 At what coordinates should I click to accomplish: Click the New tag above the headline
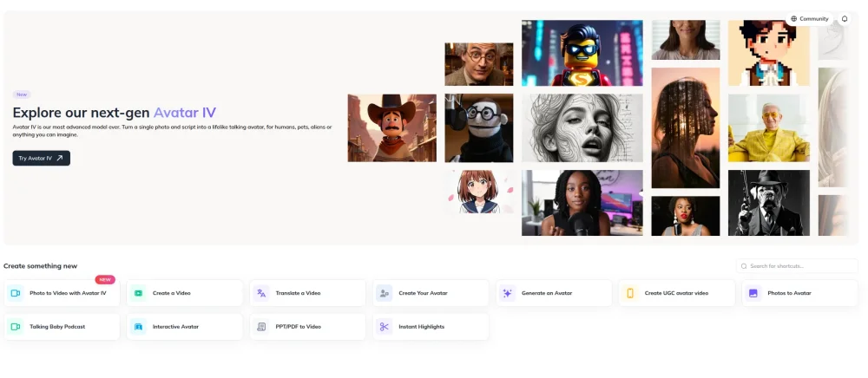click(x=22, y=94)
